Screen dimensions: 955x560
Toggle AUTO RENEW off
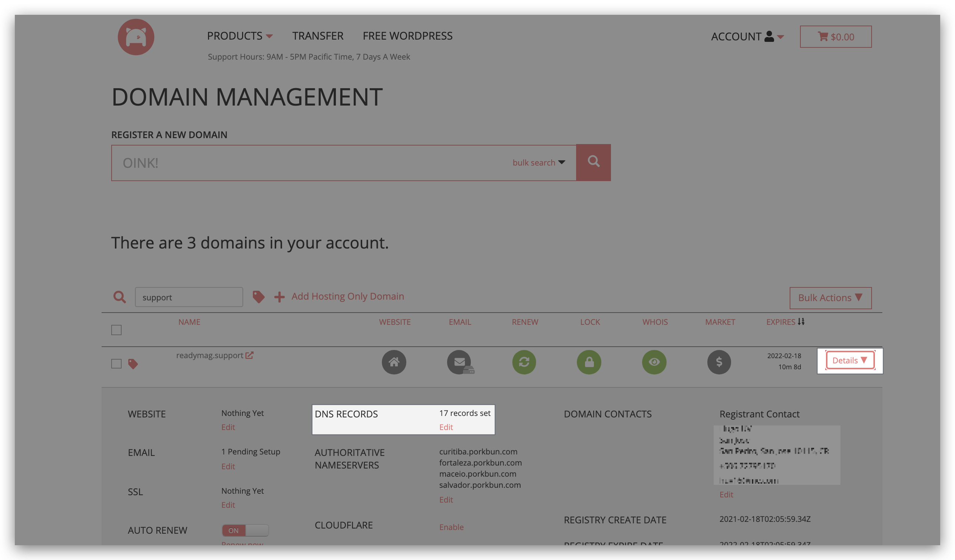(245, 530)
